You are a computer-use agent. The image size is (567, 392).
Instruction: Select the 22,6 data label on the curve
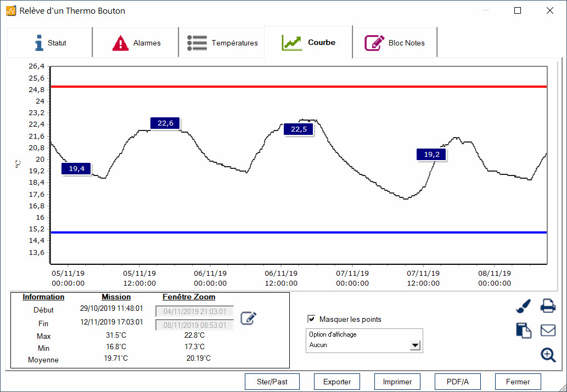coord(165,123)
